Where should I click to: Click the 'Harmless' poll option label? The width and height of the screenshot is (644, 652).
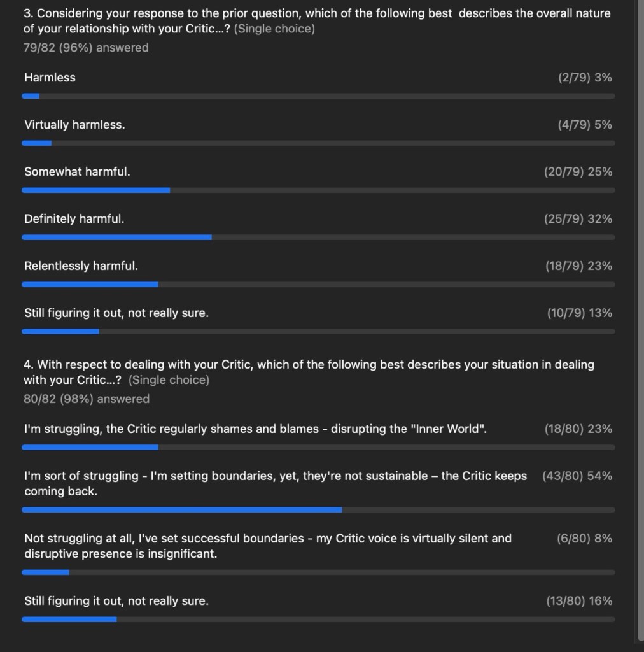point(50,78)
